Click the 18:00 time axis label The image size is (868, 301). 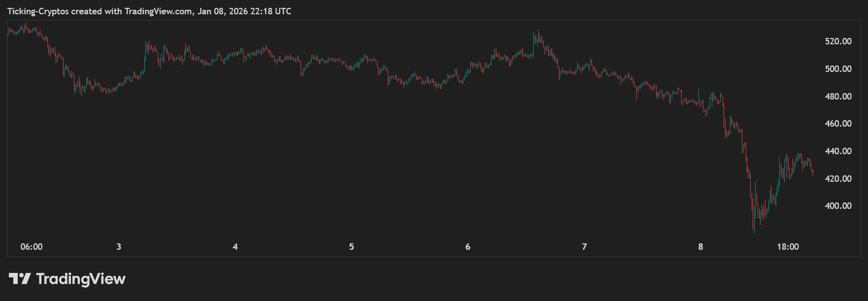(x=788, y=247)
